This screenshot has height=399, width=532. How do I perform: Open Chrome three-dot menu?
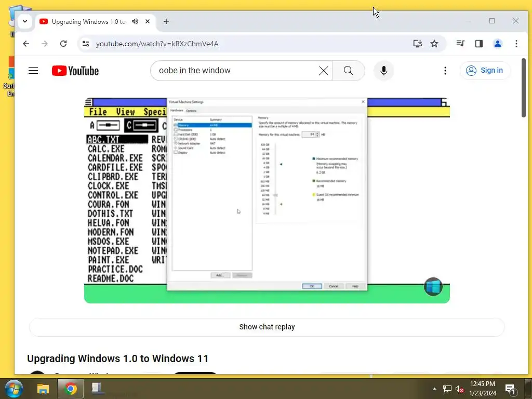(x=516, y=44)
